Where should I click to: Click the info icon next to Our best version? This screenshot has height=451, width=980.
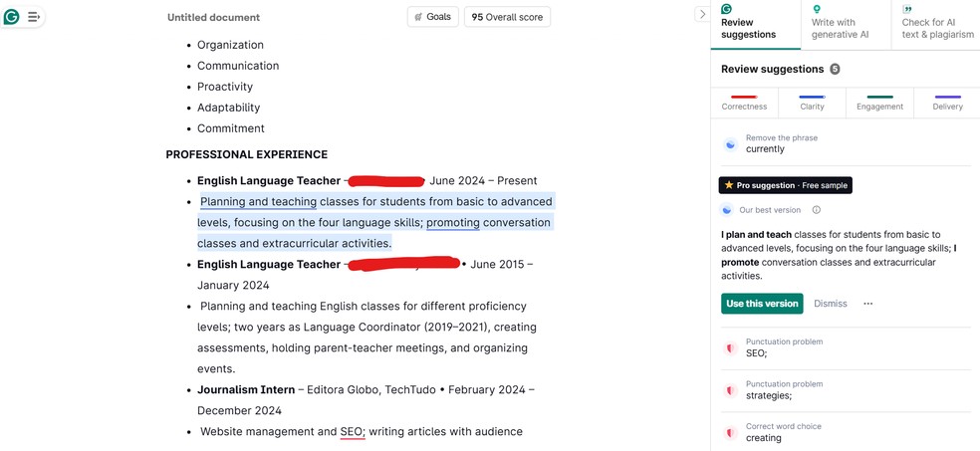(816, 210)
